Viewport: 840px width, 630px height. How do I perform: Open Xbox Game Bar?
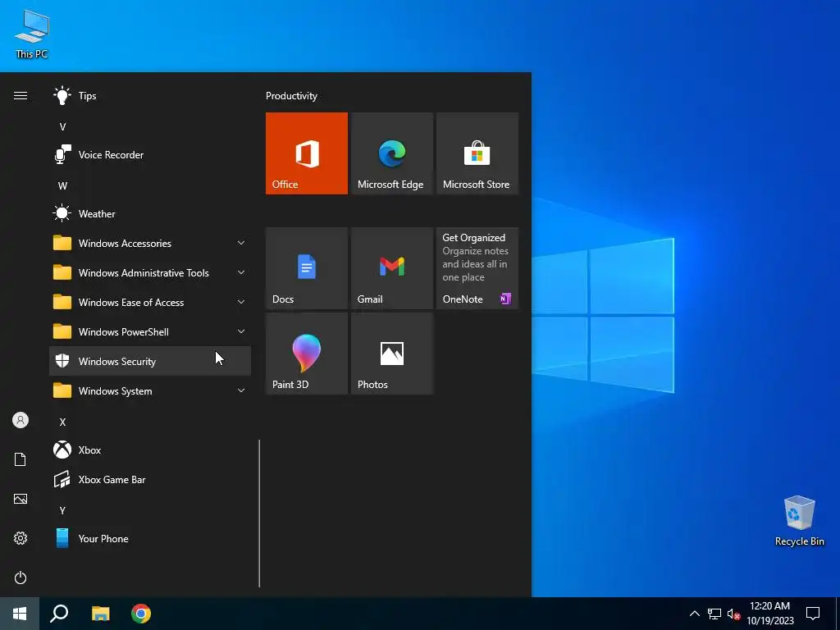click(150, 479)
